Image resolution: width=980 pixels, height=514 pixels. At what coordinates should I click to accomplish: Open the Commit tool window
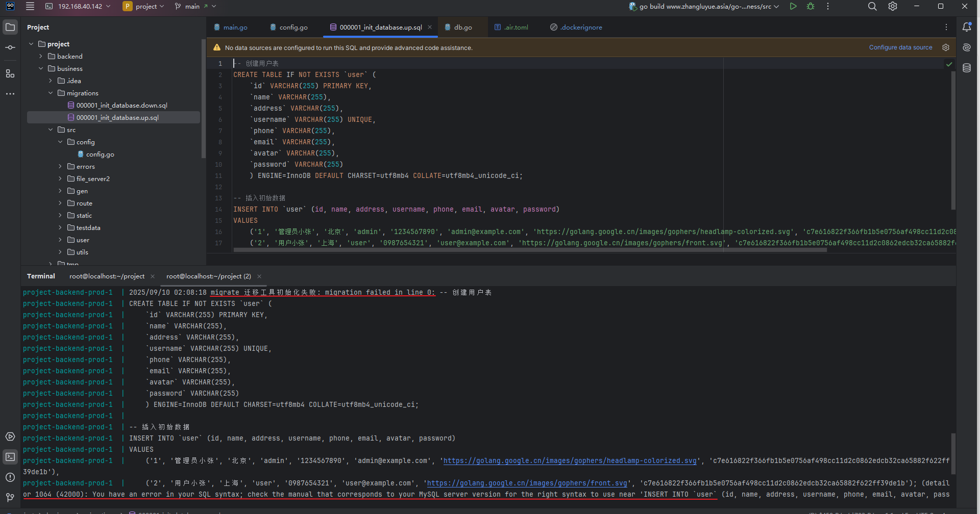pos(10,47)
